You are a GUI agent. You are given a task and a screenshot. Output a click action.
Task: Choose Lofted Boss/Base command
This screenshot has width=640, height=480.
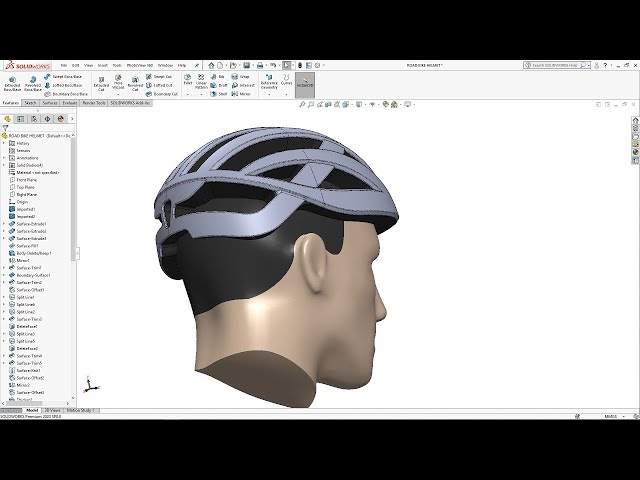[x=64, y=85]
